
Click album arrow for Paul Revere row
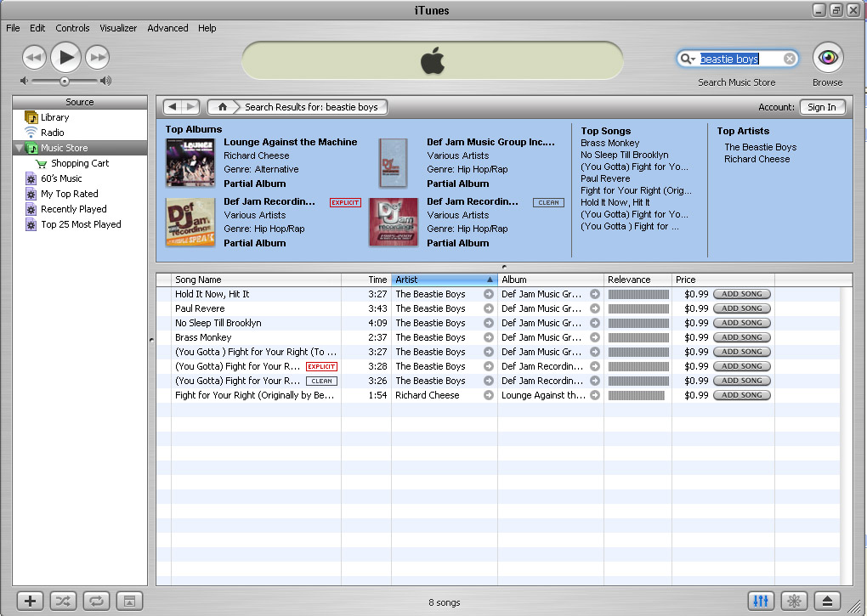[595, 308]
